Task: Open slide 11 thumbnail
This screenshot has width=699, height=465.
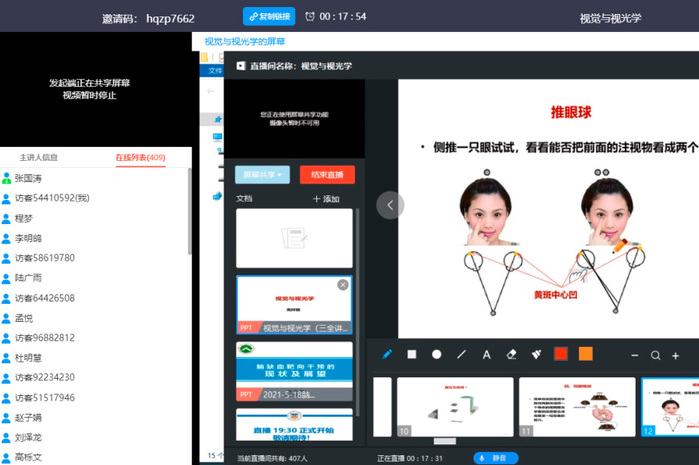Action: pyautogui.click(x=565, y=405)
